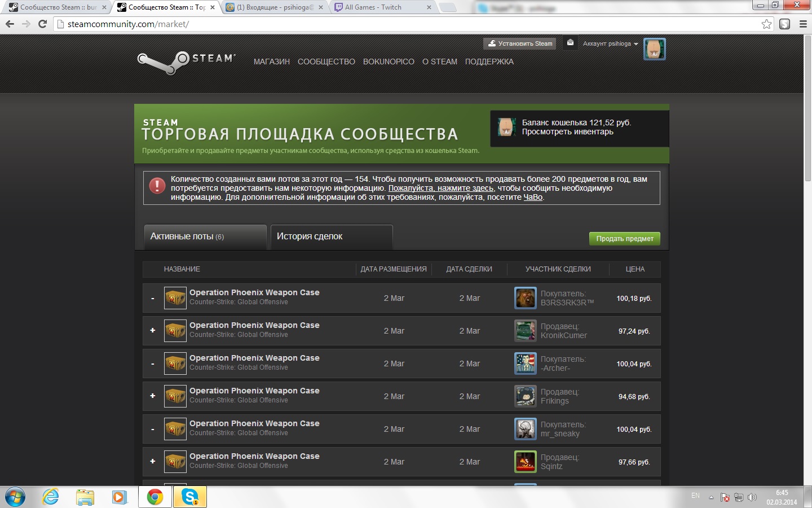Open the ЧаВо FAQ link
The image size is (812, 508).
point(533,197)
